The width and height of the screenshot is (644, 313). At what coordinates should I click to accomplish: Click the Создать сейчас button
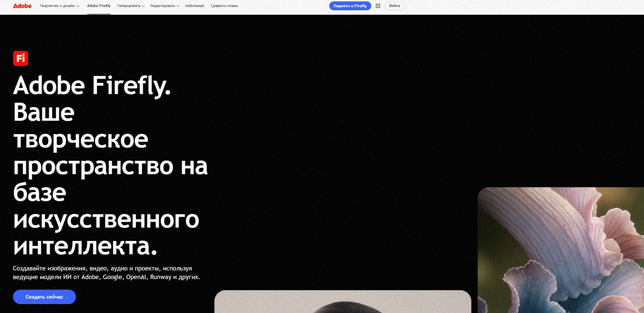(x=44, y=297)
